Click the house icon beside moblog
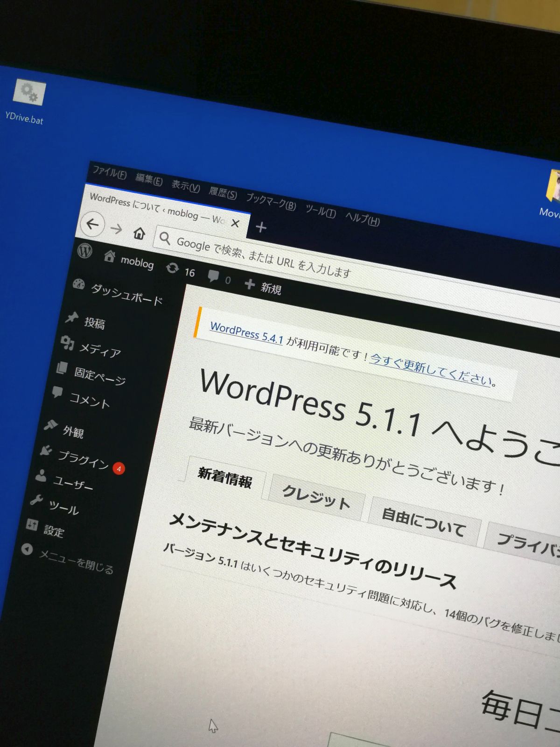Image resolution: width=560 pixels, height=747 pixels. pyautogui.click(x=110, y=256)
